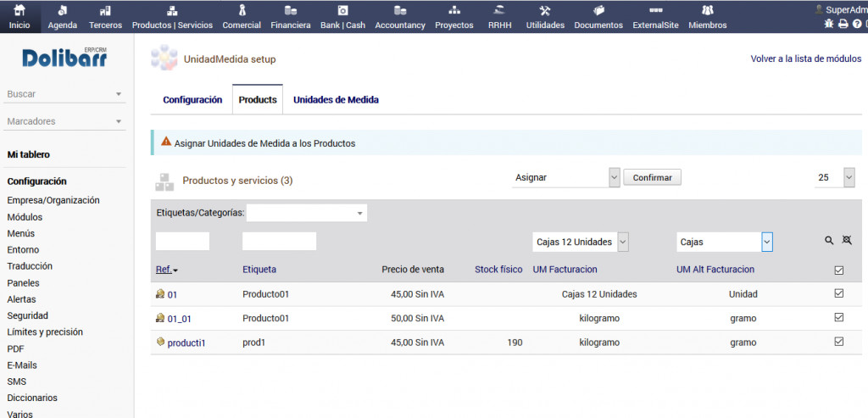Click the bug report icon
The height and width of the screenshot is (418, 868).
pyautogui.click(x=829, y=24)
